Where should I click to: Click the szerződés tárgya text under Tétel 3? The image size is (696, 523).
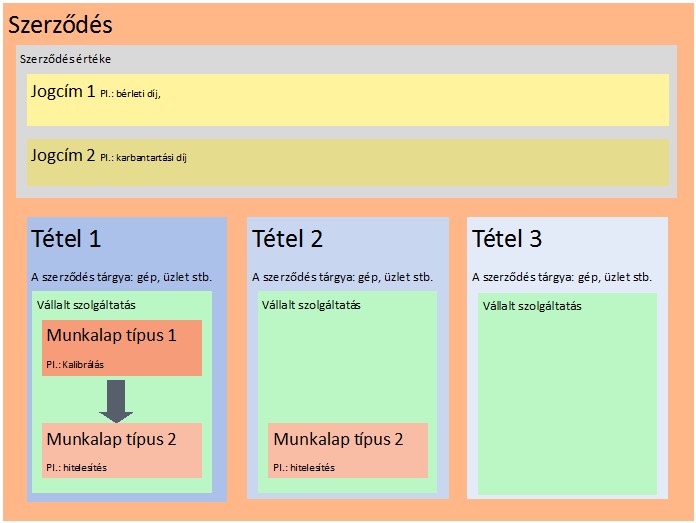click(x=562, y=277)
